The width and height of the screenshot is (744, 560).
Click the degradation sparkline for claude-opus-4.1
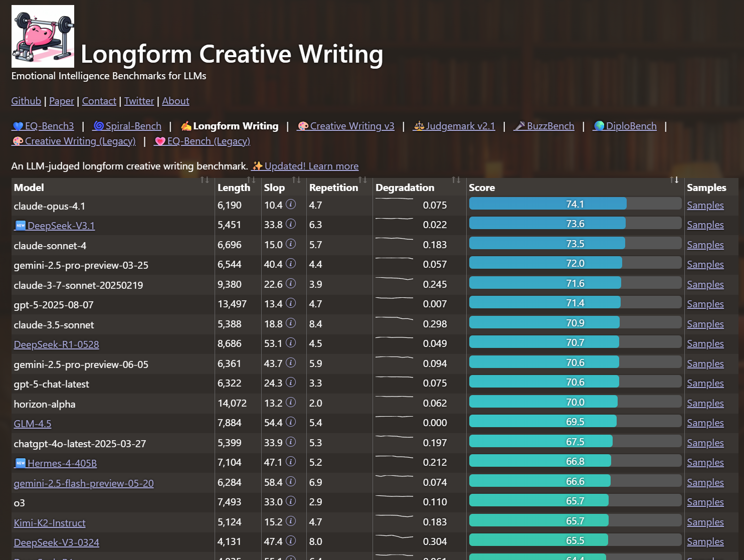[x=394, y=200]
